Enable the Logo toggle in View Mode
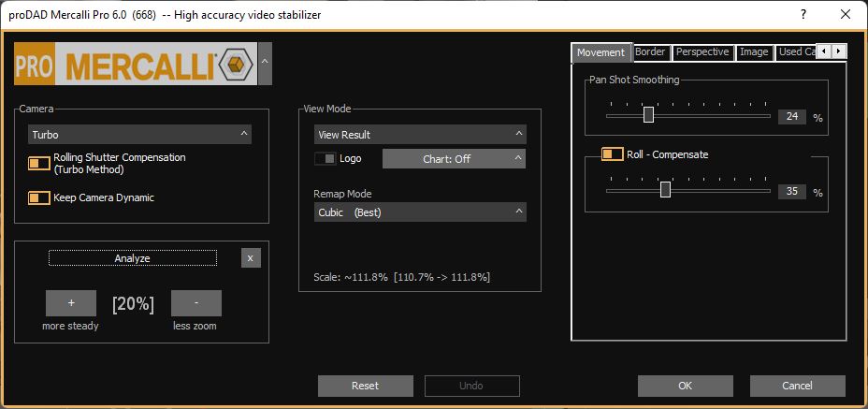 [x=325, y=159]
